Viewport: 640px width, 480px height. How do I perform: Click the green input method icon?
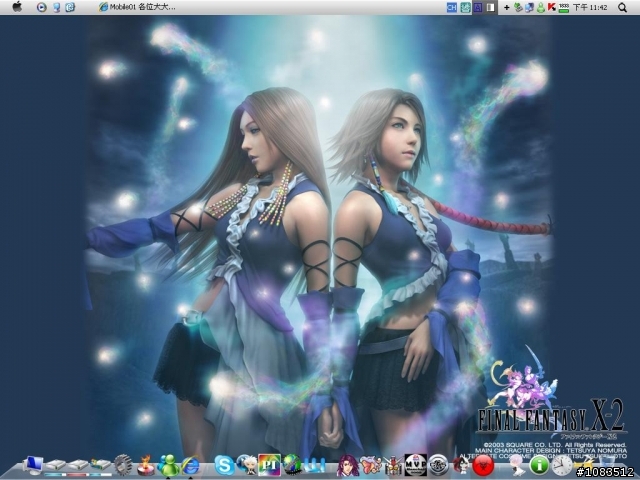465,7
